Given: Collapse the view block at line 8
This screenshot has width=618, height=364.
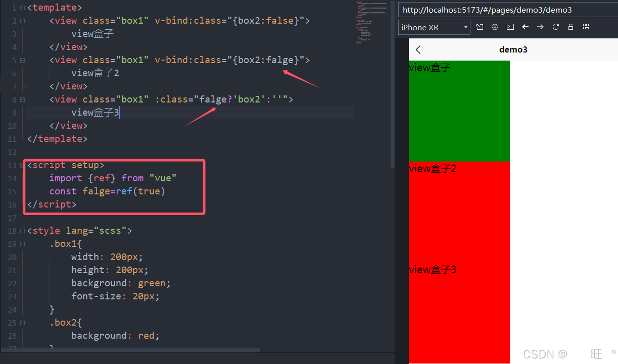Looking at the screenshot, I should pos(22,100).
